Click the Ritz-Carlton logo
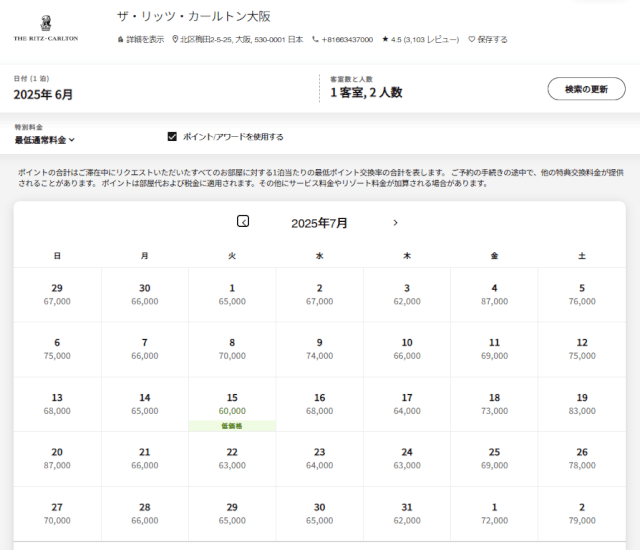The width and height of the screenshot is (640, 550). (x=46, y=29)
